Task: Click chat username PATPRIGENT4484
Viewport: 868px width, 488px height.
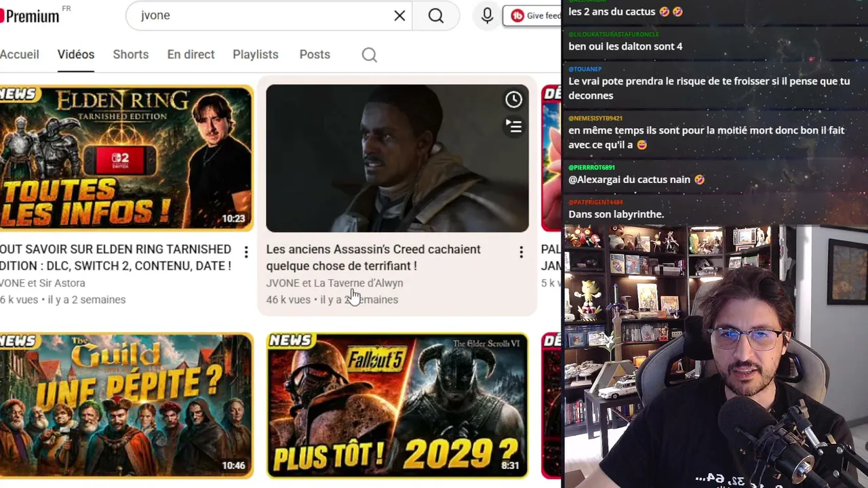Action: click(x=595, y=202)
